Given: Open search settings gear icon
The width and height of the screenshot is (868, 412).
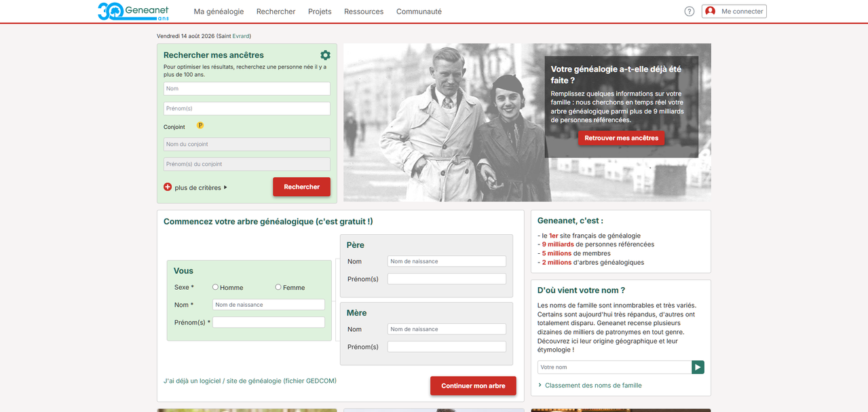Looking at the screenshot, I should [325, 55].
